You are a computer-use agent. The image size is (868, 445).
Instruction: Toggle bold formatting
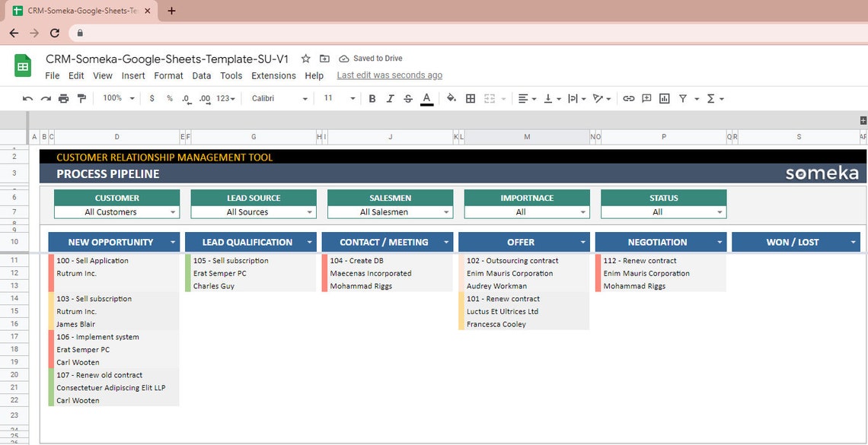(x=372, y=98)
